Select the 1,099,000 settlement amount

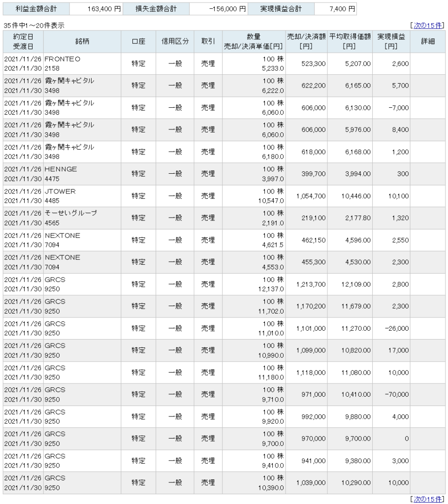(311, 350)
